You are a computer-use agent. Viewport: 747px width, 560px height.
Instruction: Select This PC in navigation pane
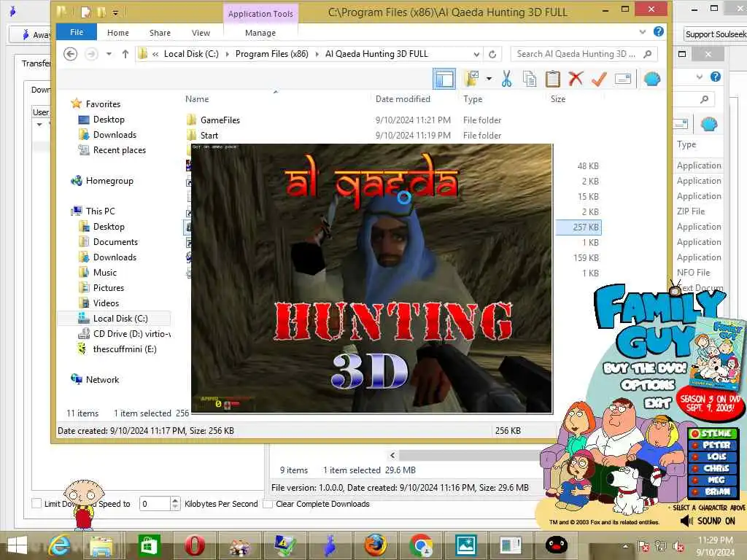point(100,211)
